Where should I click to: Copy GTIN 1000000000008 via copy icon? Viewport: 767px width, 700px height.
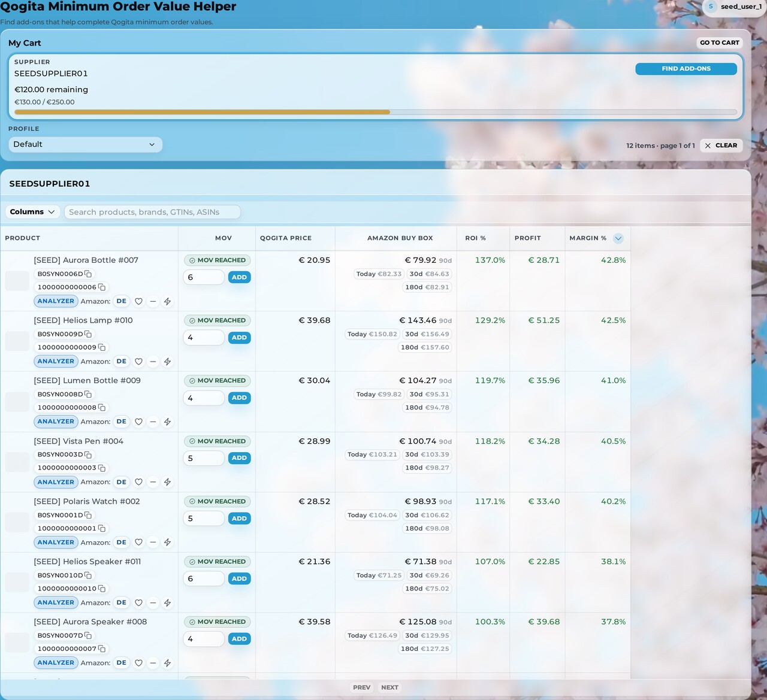pyautogui.click(x=102, y=408)
